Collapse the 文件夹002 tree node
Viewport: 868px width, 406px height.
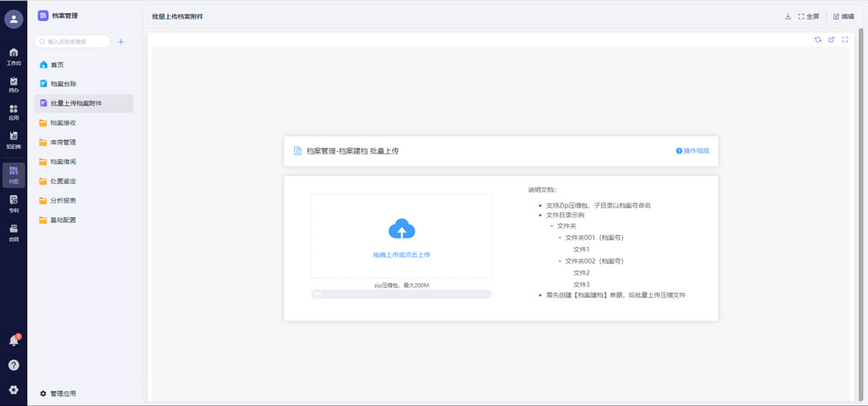coord(560,261)
